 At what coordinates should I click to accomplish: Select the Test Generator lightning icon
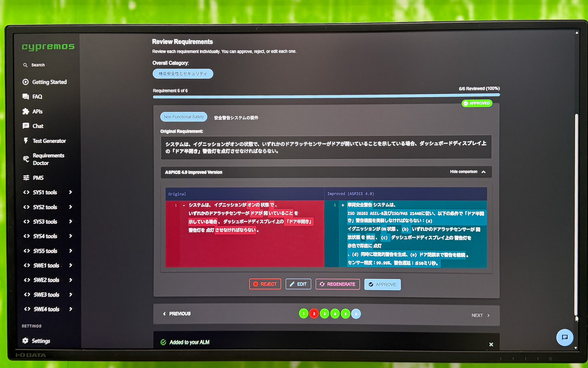[25, 141]
